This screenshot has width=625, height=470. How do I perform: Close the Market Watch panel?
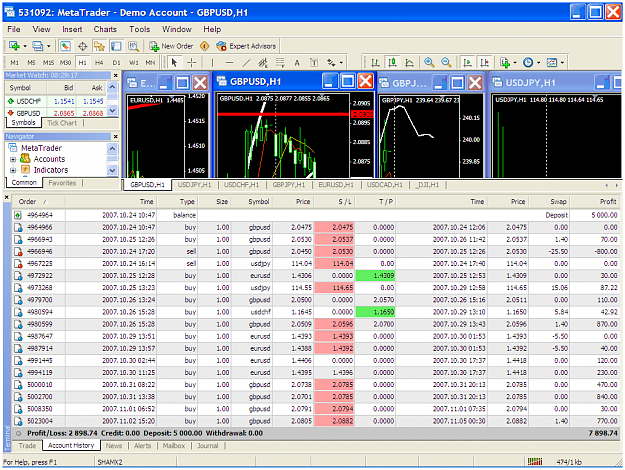click(116, 75)
